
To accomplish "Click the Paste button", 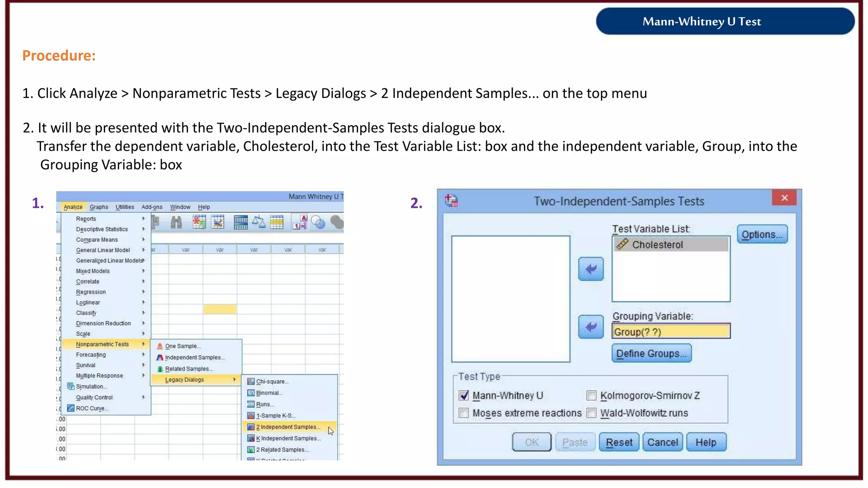I will [x=575, y=442].
